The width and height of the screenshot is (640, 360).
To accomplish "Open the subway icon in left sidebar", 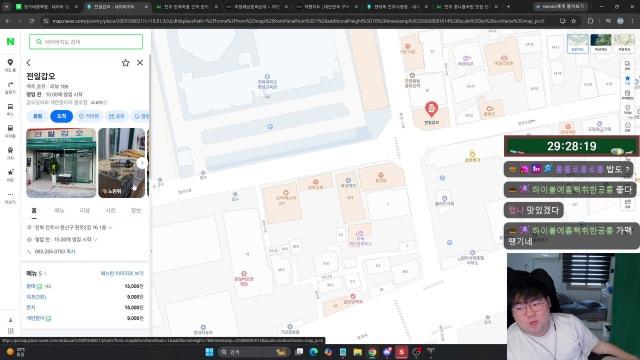I will [10, 131].
